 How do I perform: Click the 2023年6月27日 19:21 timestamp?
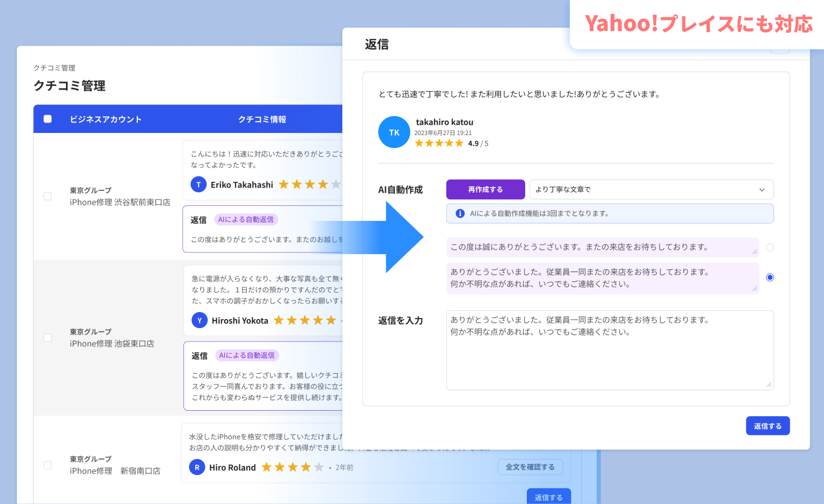443,133
